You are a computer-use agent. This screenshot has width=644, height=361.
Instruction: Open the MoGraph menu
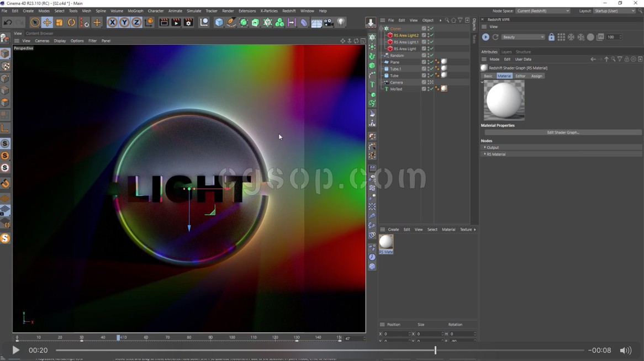pos(135,10)
